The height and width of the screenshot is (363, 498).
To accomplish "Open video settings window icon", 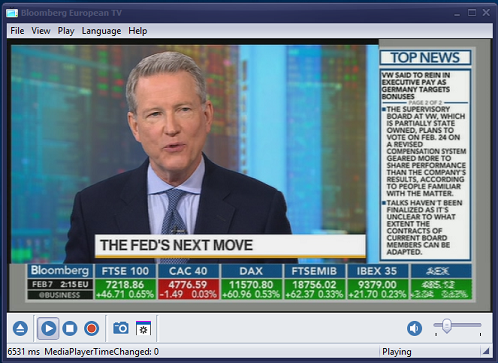I will (x=143, y=328).
